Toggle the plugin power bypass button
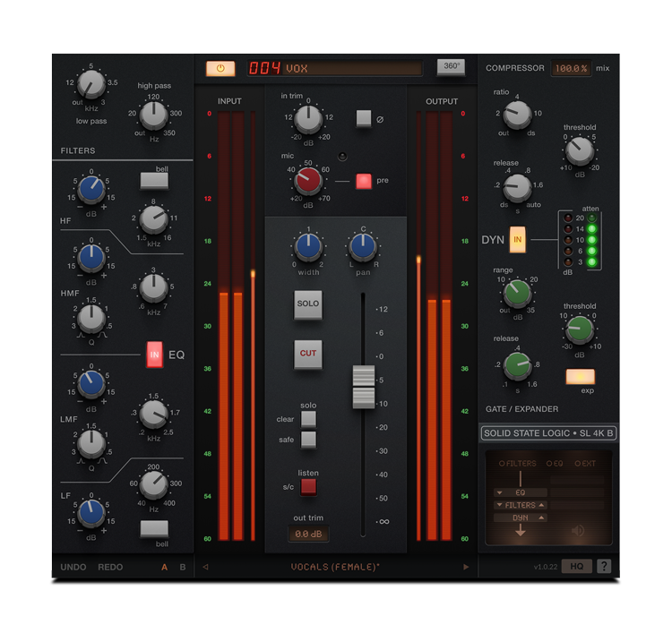 click(220, 68)
